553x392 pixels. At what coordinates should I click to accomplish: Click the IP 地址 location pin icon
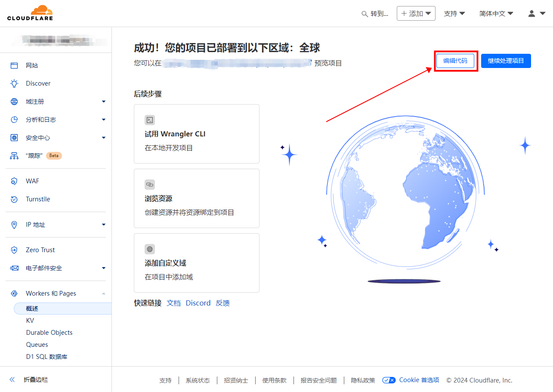tap(14, 225)
